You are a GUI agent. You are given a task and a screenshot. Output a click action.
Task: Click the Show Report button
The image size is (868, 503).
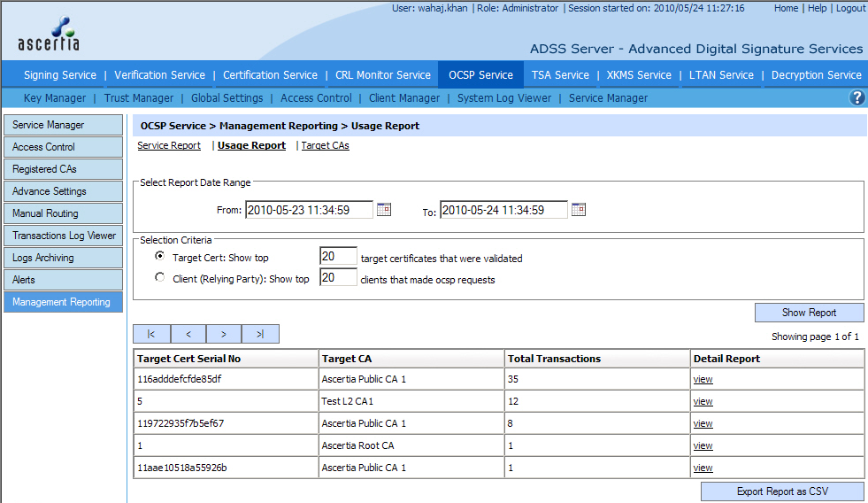809,313
